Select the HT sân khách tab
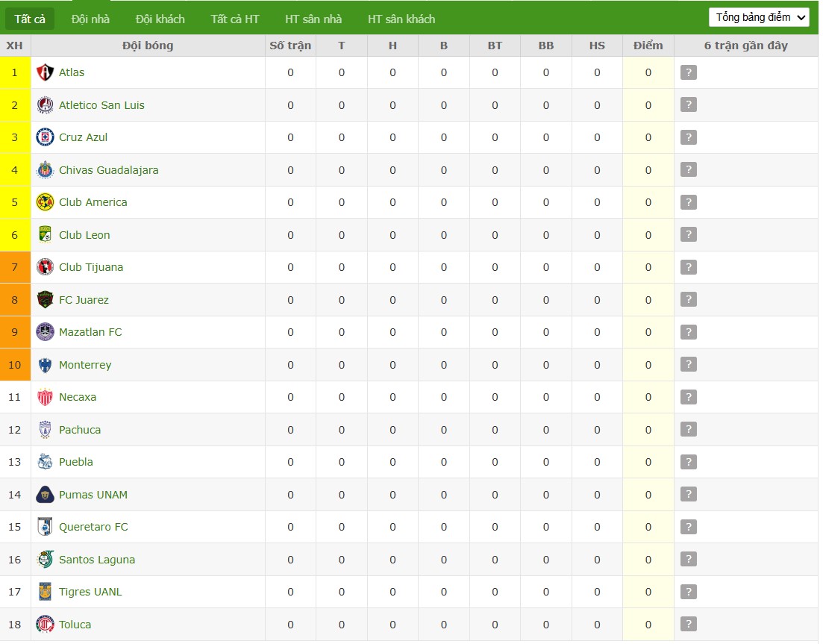 point(401,19)
